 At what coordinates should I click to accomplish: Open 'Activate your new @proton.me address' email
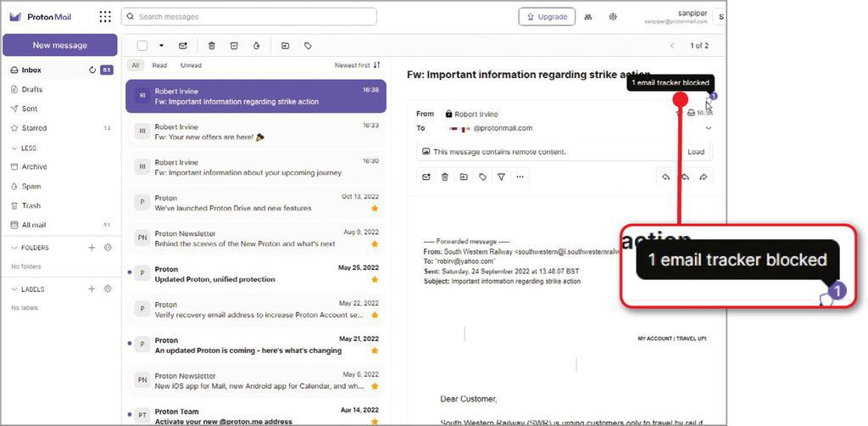tap(256, 416)
